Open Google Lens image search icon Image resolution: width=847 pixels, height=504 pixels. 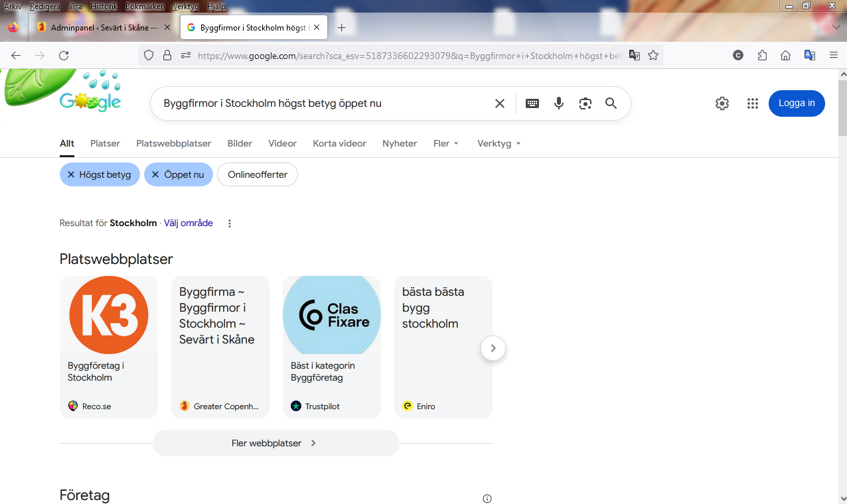pos(585,103)
